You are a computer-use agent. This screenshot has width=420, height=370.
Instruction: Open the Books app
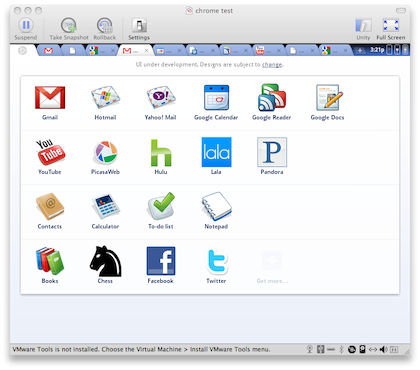point(50,261)
